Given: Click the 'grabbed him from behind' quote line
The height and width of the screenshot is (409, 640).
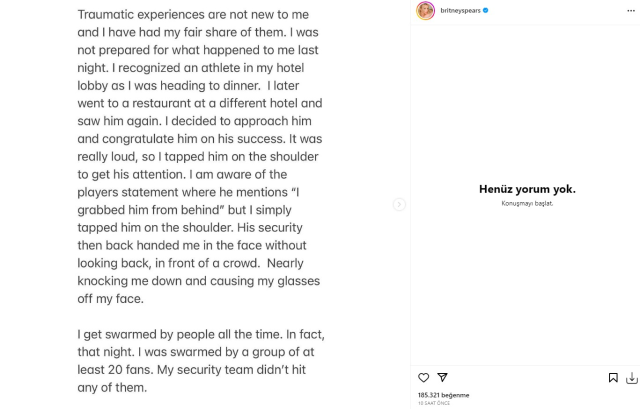Looking at the screenshot, I should (184, 210).
